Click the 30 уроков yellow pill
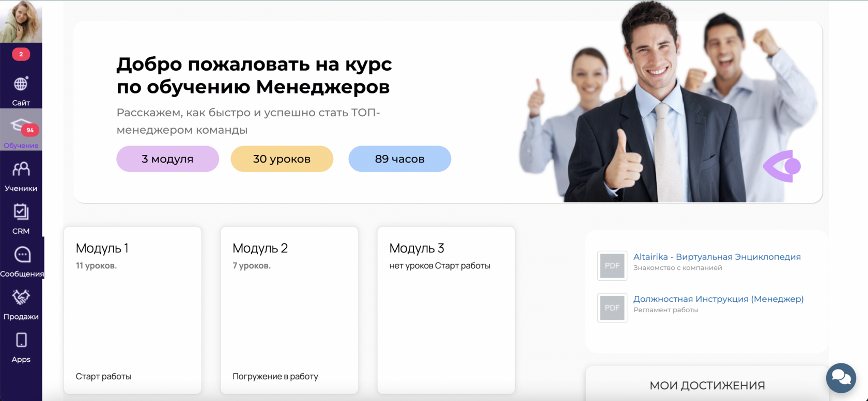 tap(282, 159)
